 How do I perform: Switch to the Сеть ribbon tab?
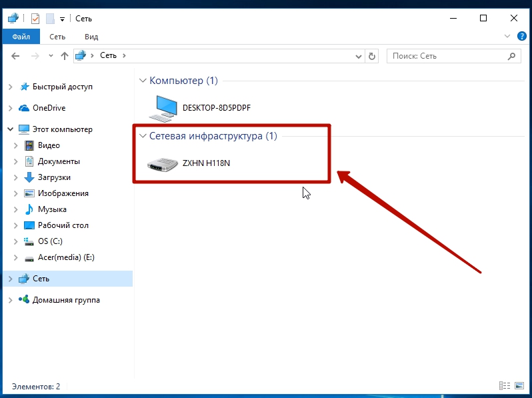(x=57, y=37)
